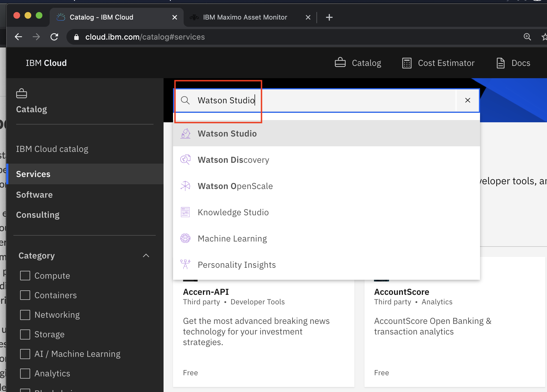This screenshot has height=392, width=547.
Task: Check the AI / Machine Learning checkbox
Action: pyautogui.click(x=25, y=354)
